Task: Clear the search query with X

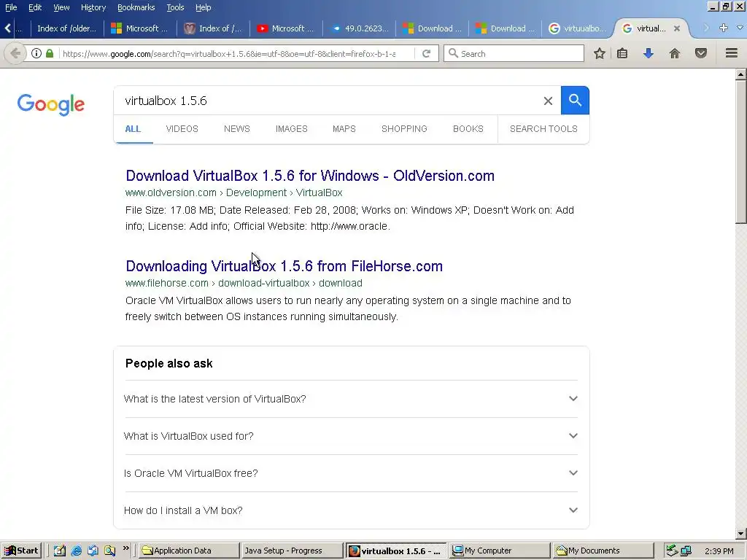Action: coord(548,101)
